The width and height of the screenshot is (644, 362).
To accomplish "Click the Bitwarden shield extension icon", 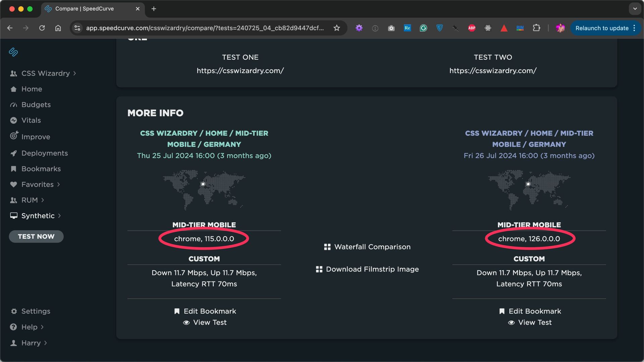I will [x=439, y=28].
